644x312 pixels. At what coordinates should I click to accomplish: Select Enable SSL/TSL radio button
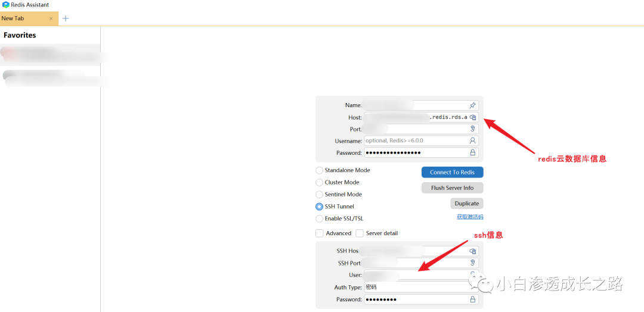(319, 219)
